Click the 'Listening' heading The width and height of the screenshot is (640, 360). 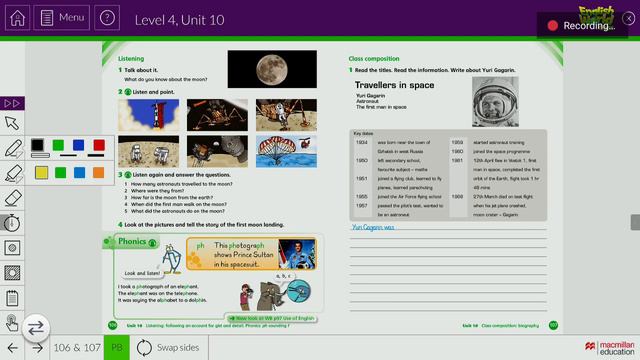click(x=131, y=59)
